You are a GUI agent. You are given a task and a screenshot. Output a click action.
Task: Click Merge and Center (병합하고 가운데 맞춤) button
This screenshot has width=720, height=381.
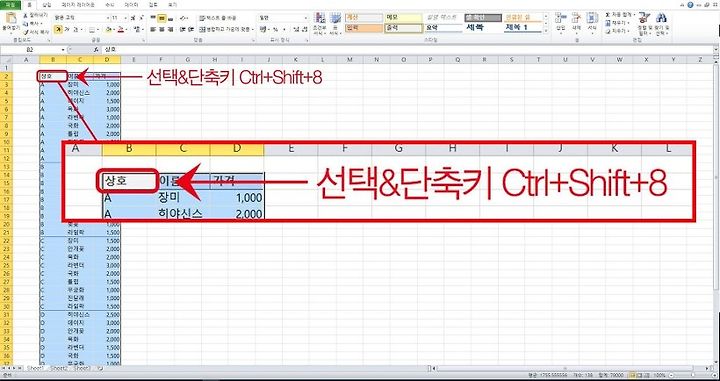coord(226,29)
